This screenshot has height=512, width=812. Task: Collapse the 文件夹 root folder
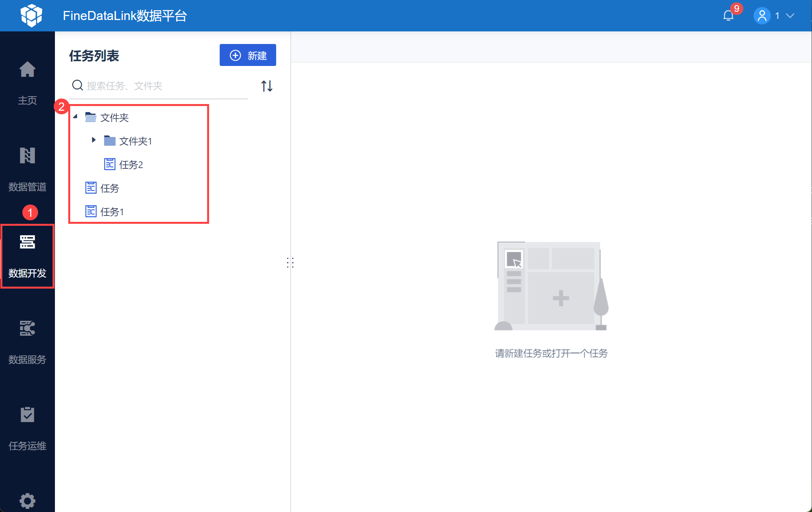point(75,117)
